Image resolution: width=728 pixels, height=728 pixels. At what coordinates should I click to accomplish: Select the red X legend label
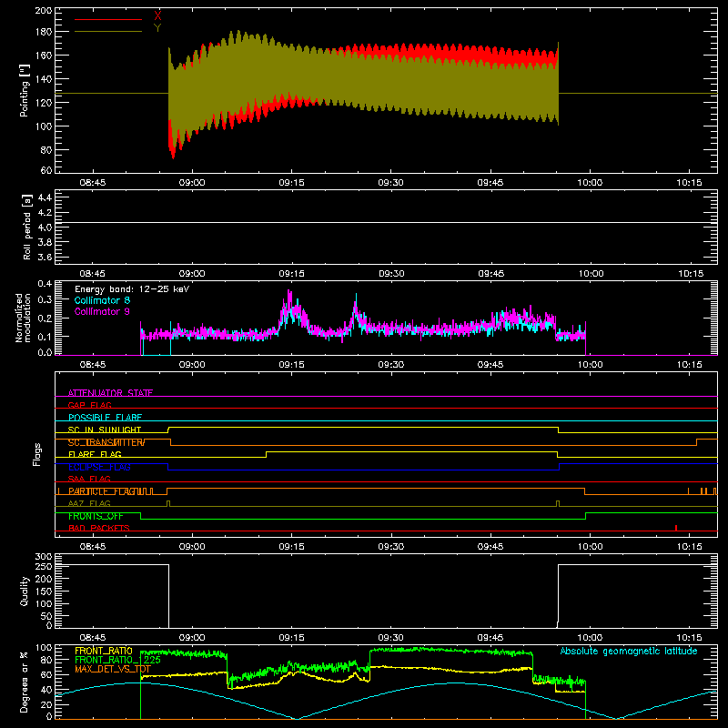(x=157, y=16)
